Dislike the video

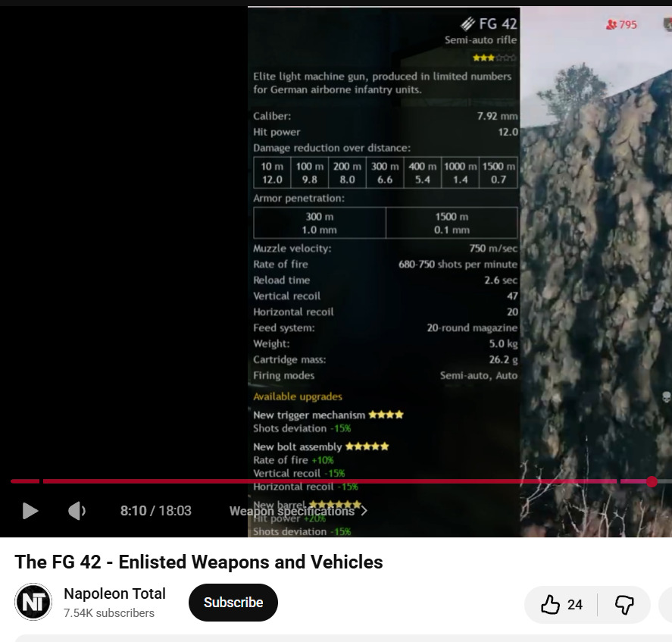624,605
